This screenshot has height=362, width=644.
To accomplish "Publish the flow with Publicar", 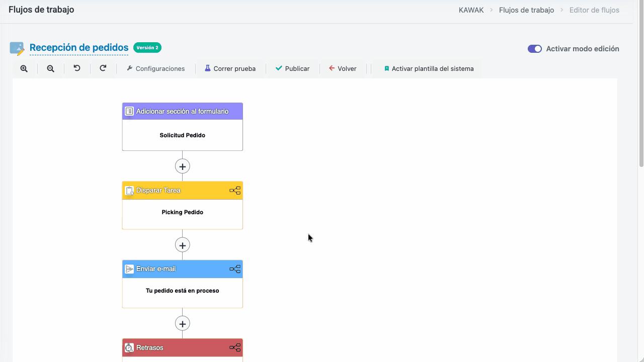I will pos(292,68).
